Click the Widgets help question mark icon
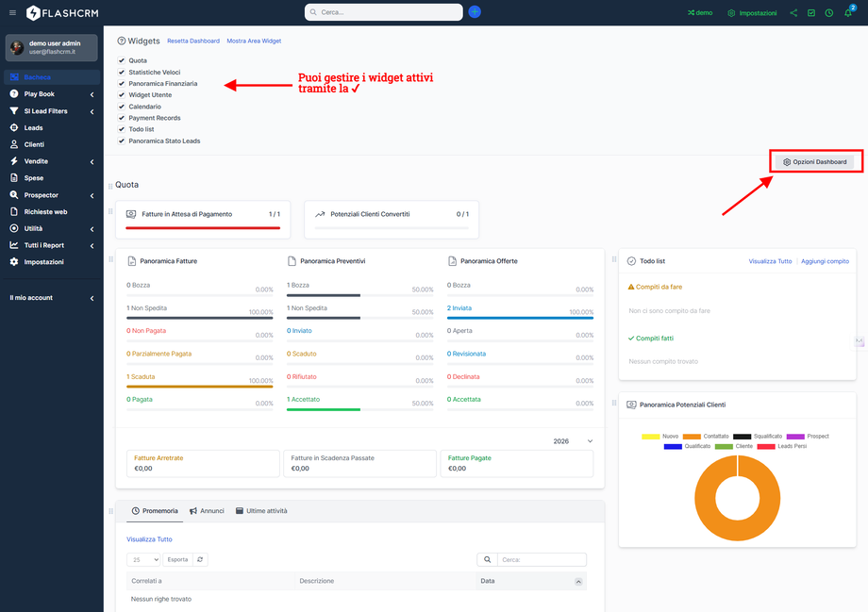The image size is (868, 612). coord(121,41)
